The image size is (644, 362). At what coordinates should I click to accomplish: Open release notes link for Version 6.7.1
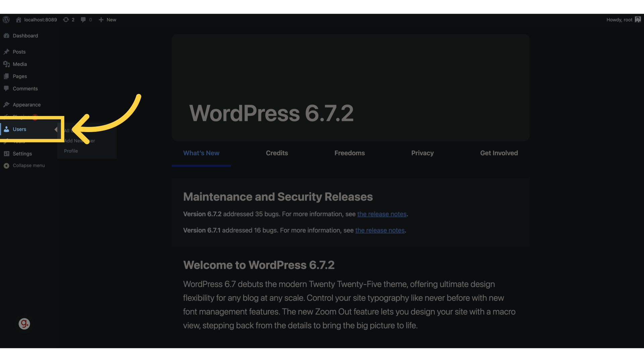tap(380, 231)
